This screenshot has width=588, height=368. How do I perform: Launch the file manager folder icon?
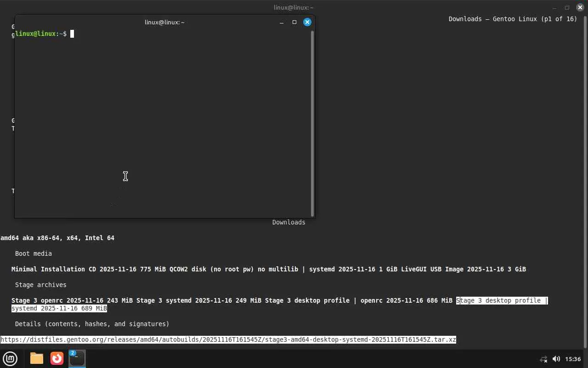(x=37, y=358)
